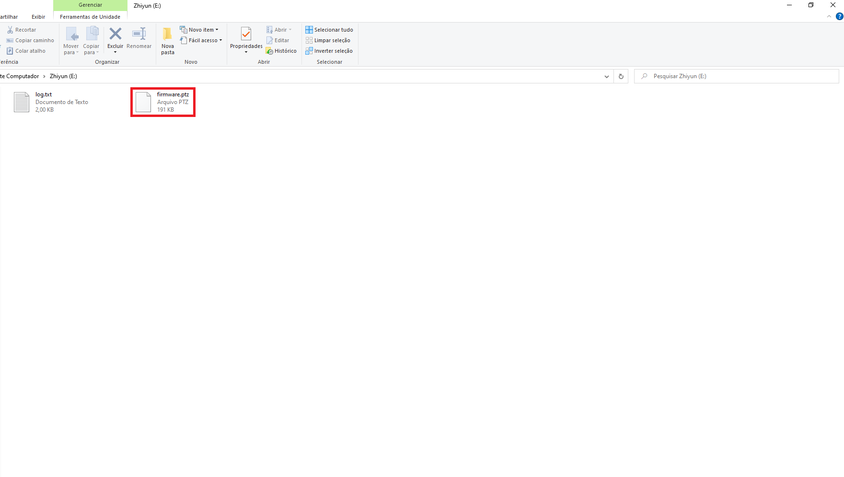Click Zhiyun (E:) in the address breadcrumb
Screen dimensions: 844x477
[x=64, y=76]
